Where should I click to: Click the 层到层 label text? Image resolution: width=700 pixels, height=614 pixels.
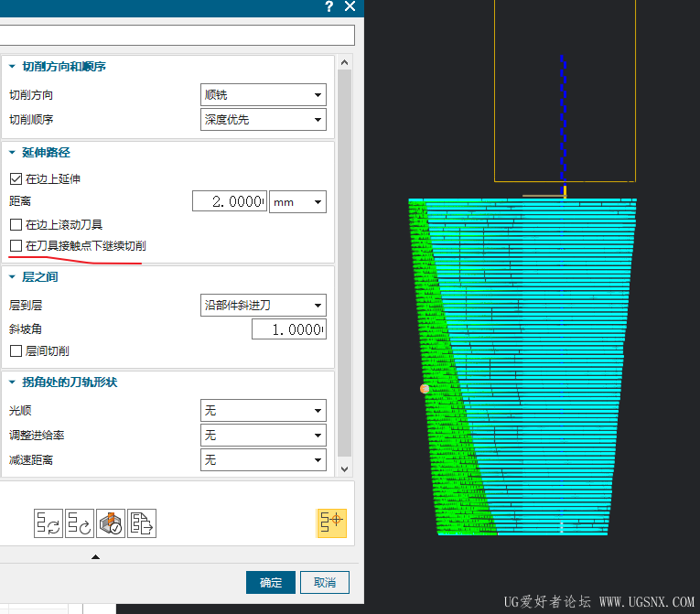tap(26, 306)
